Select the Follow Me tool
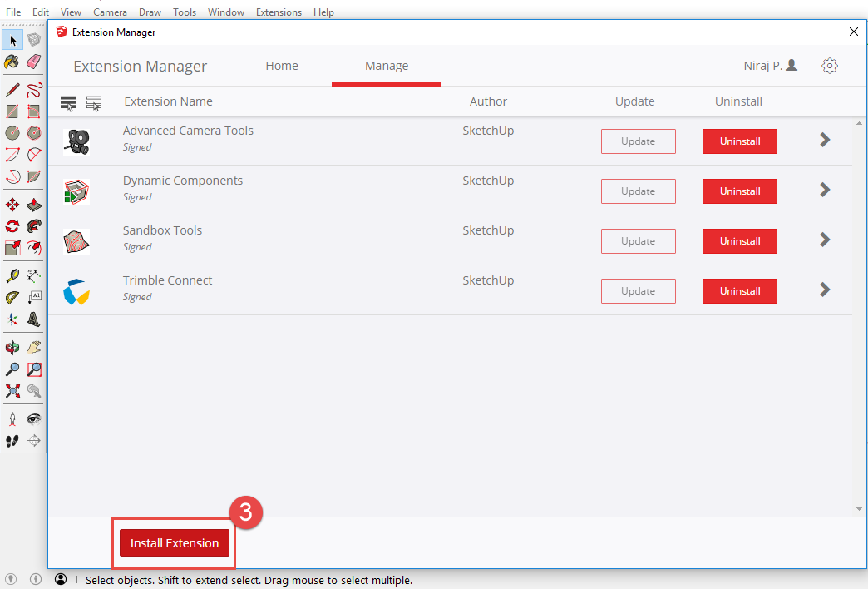This screenshot has width=868, height=589. point(34,226)
